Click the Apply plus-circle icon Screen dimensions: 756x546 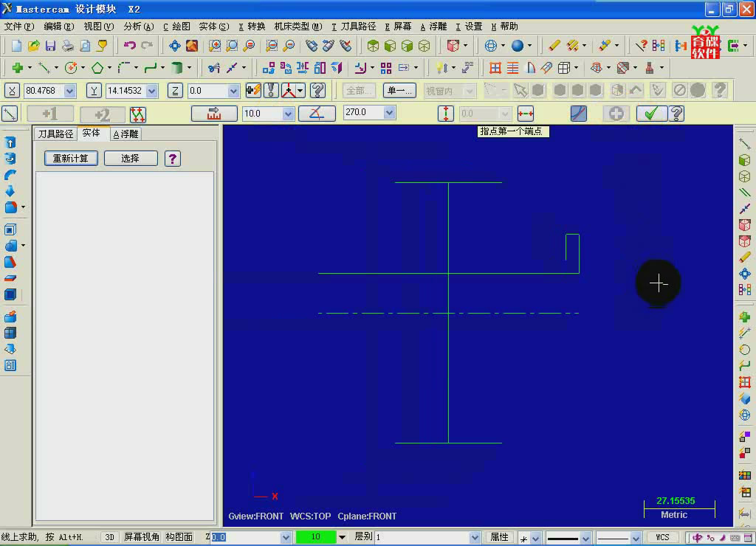616,114
